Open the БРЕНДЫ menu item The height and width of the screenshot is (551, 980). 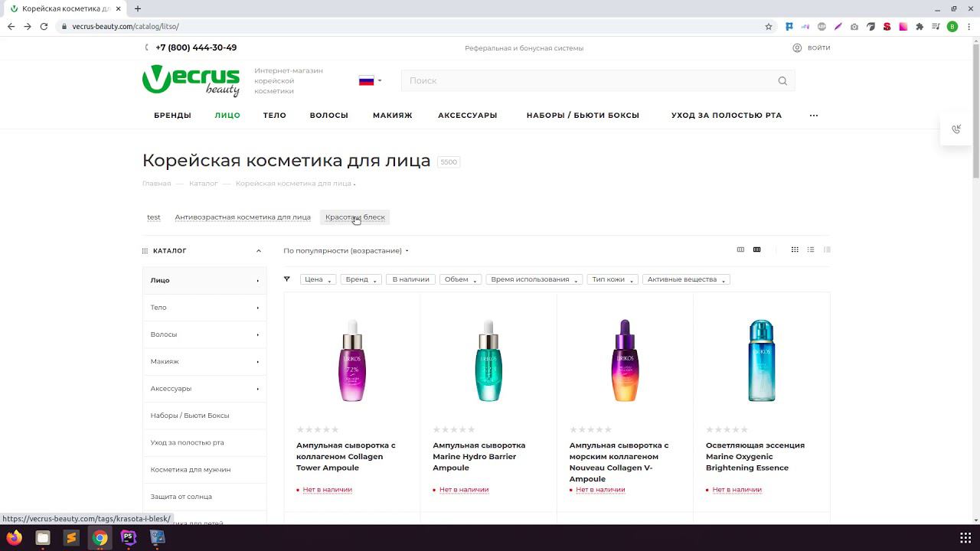click(172, 116)
